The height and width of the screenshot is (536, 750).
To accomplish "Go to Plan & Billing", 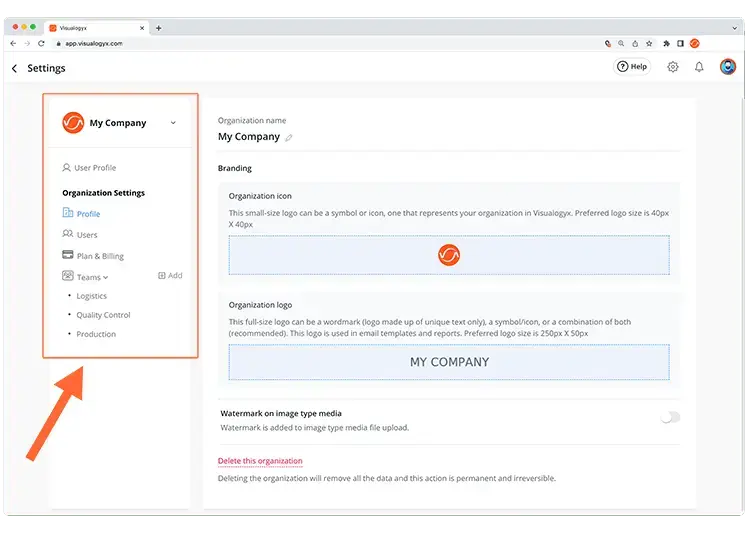I will coord(100,256).
